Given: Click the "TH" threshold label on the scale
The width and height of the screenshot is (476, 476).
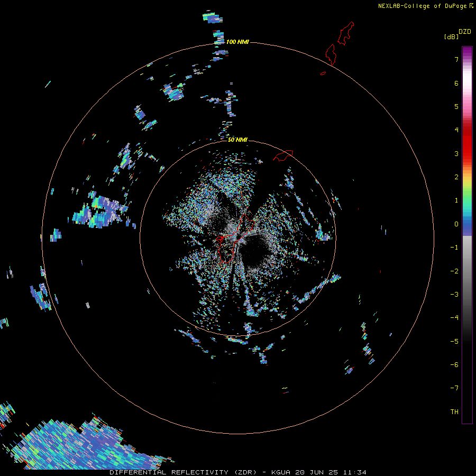Looking at the screenshot, I should tap(454, 411).
